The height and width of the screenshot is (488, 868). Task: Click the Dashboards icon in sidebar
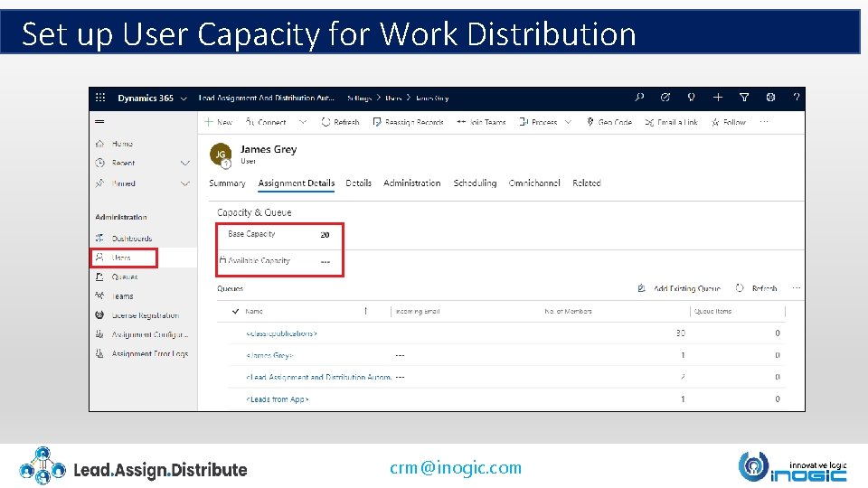[x=99, y=239]
